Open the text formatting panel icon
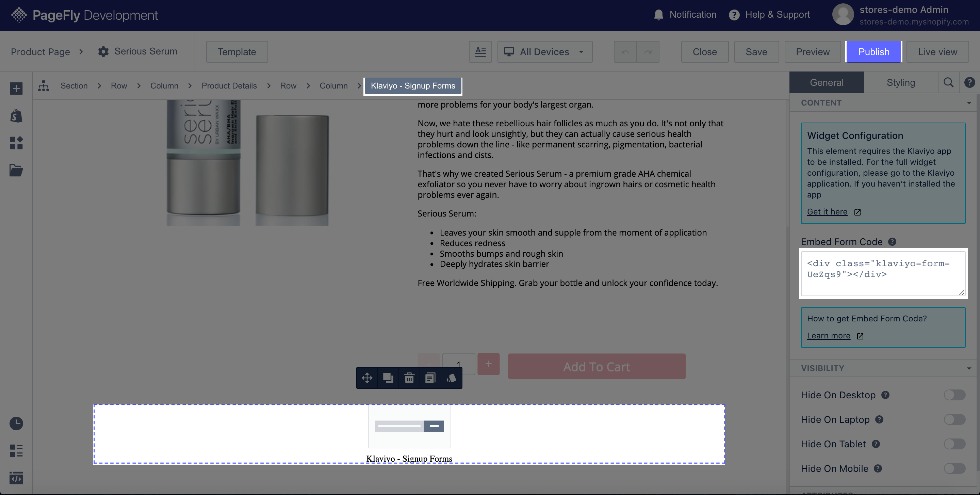Viewport: 980px width, 495px height. pyautogui.click(x=480, y=52)
